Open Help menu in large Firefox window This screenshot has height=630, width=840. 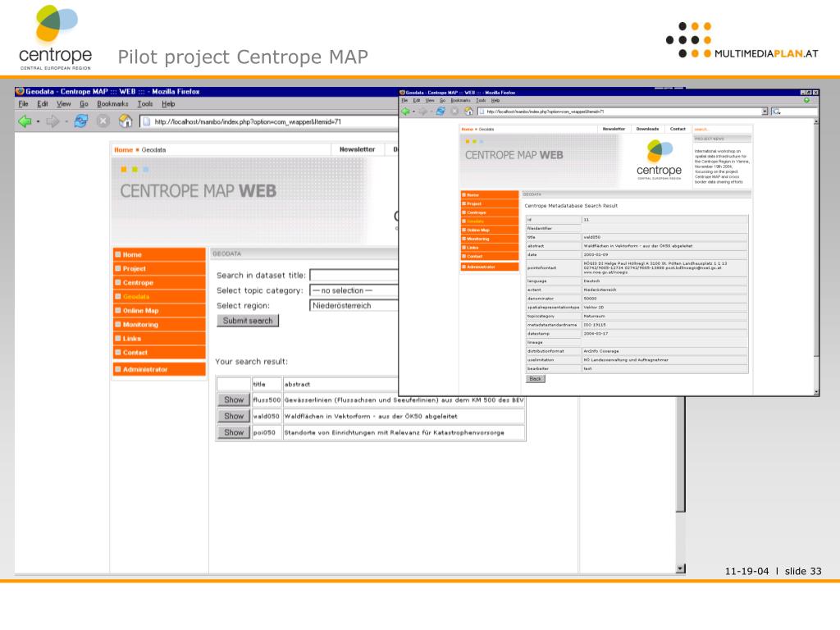point(168,104)
